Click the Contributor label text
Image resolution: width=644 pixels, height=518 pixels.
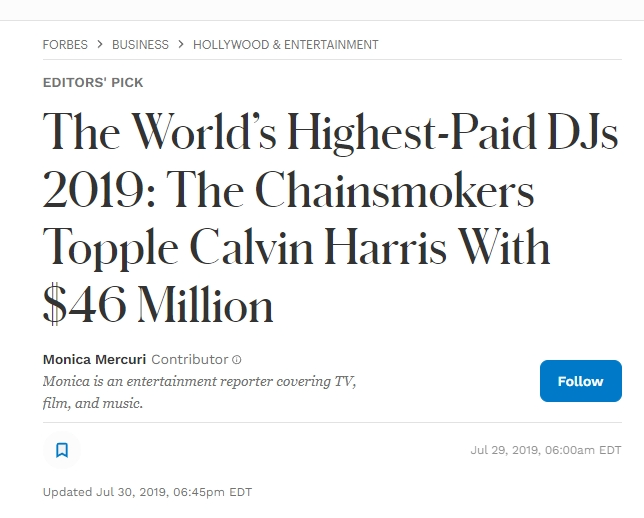[190, 359]
